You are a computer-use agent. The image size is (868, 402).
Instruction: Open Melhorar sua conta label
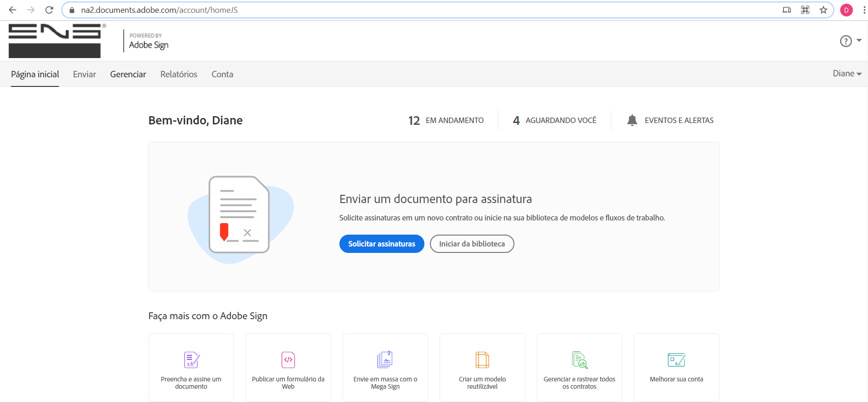pos(677,379)
